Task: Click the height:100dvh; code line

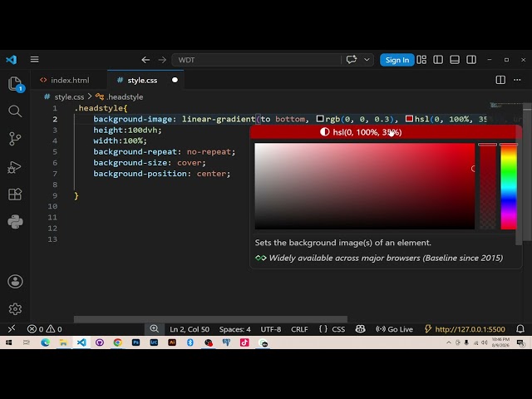Action: point(127,130)
